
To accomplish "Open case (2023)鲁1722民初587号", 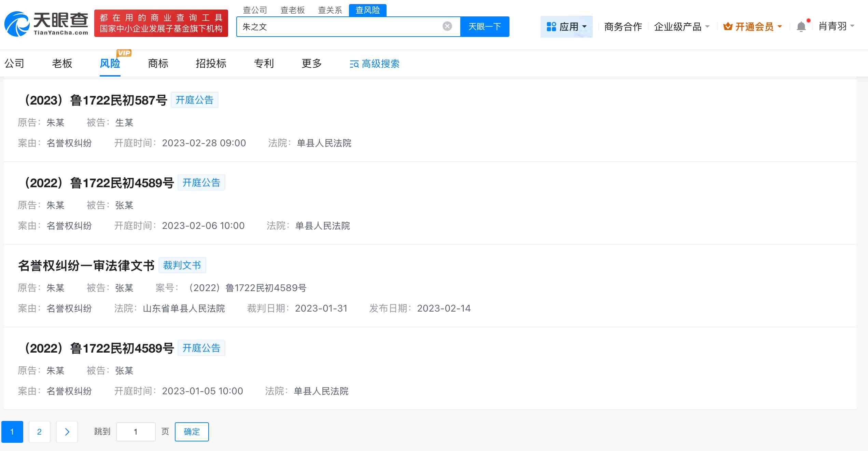I will pyautogui.click(x=97, y=100).
